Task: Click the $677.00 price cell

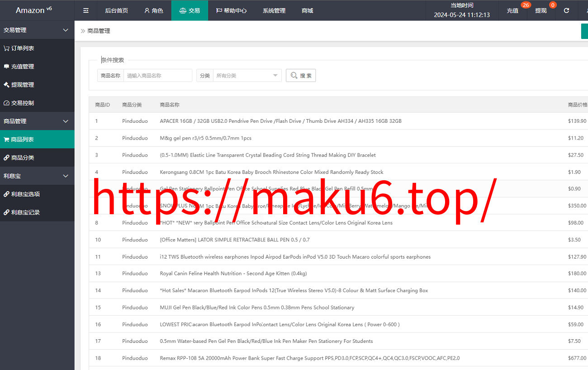Action: coord(577,358)
